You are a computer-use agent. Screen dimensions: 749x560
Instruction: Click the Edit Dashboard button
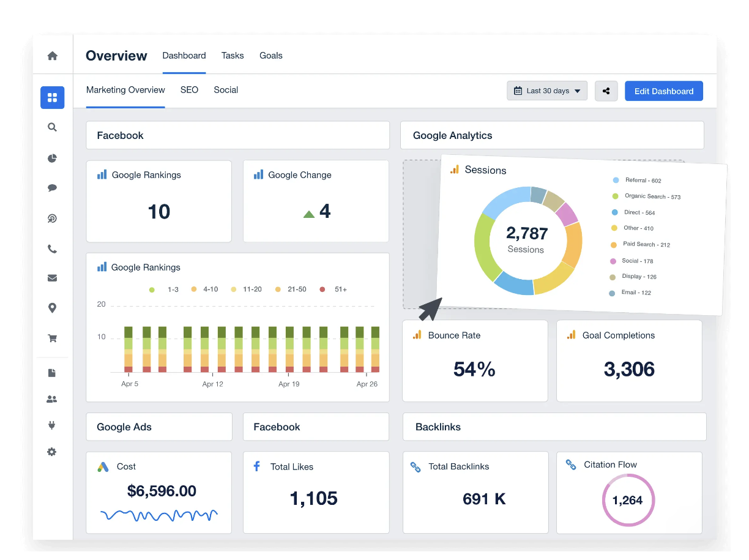663,91
